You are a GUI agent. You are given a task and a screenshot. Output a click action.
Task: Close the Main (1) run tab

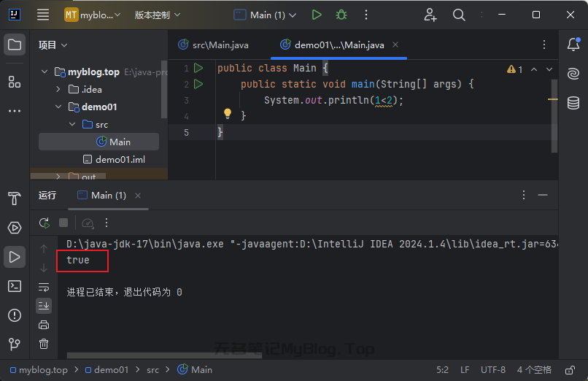138,196
